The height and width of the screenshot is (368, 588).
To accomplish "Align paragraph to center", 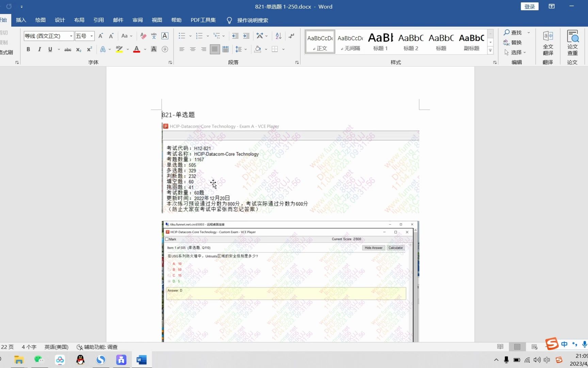I will [193, 49].
